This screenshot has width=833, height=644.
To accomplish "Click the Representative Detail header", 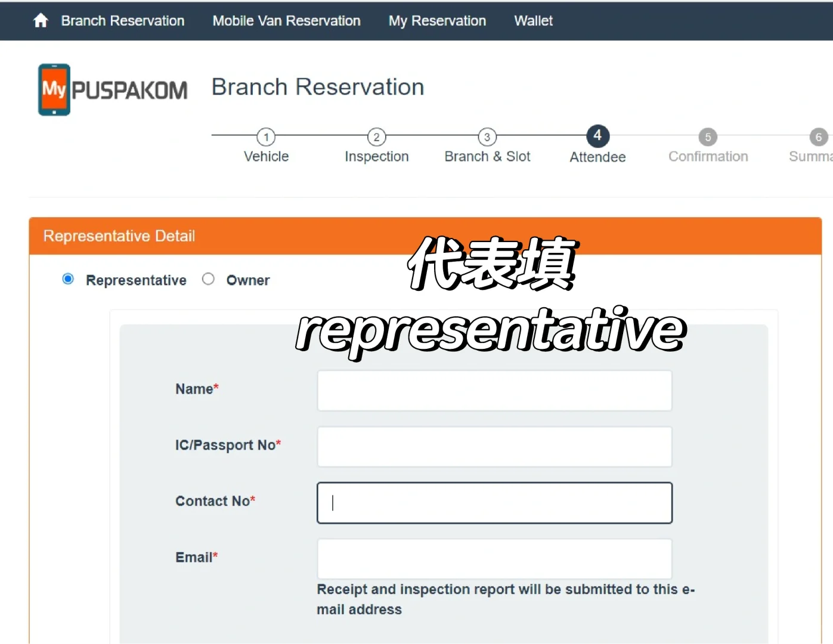I will coord(425,236).
